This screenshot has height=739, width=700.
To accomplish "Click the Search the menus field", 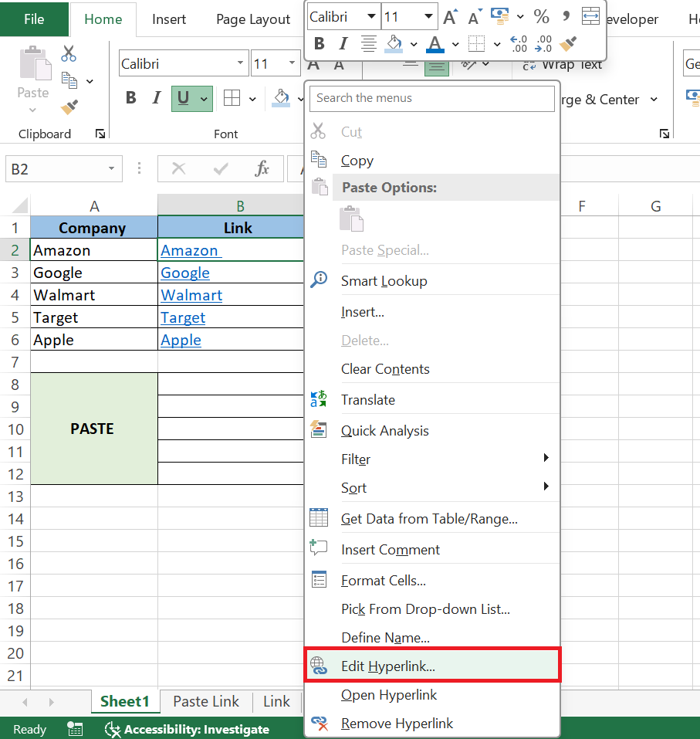I will 432,98.
